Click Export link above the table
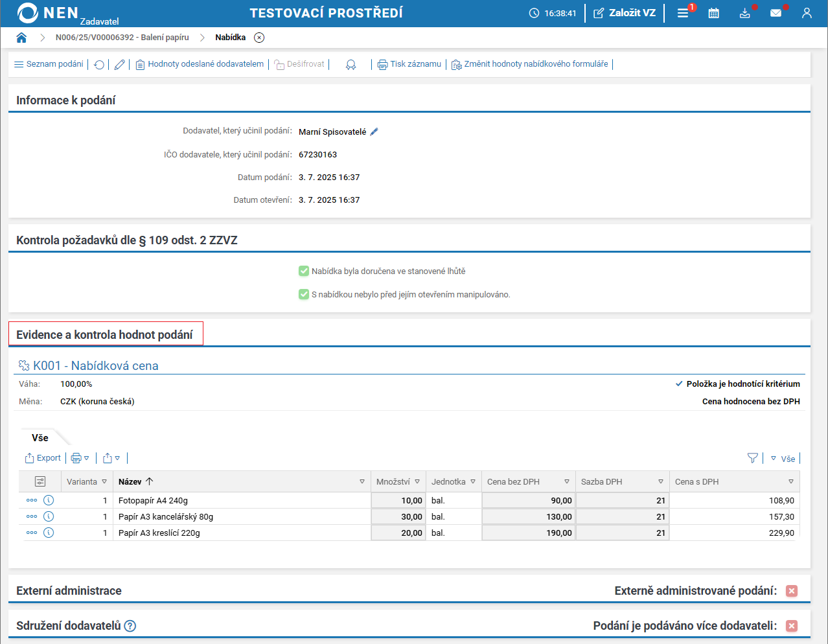Screen dimensions: 828x644 click(43, 458)
